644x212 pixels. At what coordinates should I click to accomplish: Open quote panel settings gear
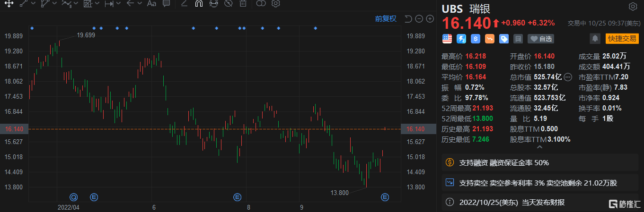tap(633, 7)
